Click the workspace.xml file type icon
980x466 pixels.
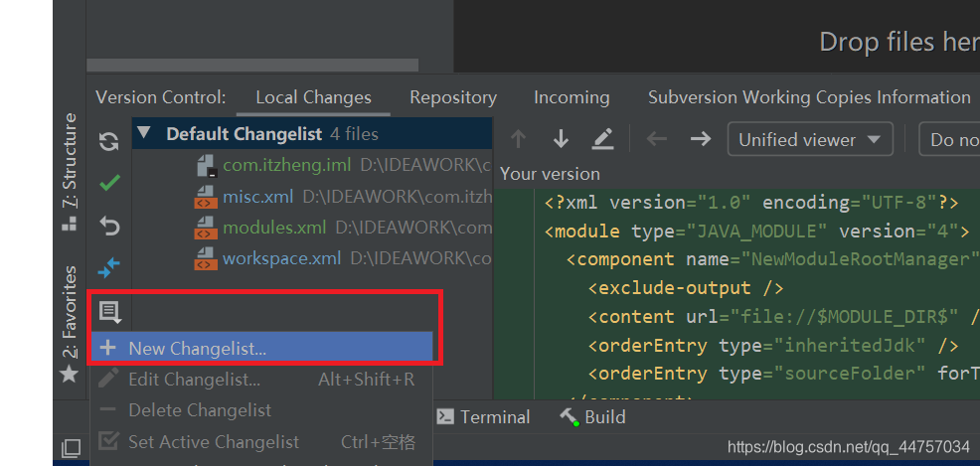tap(206, 258)
